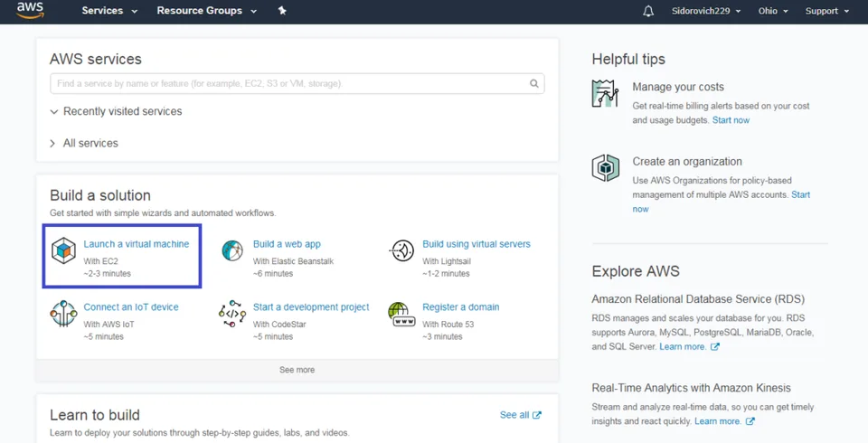
Task: Open Start a development project link
Action: 311,307
